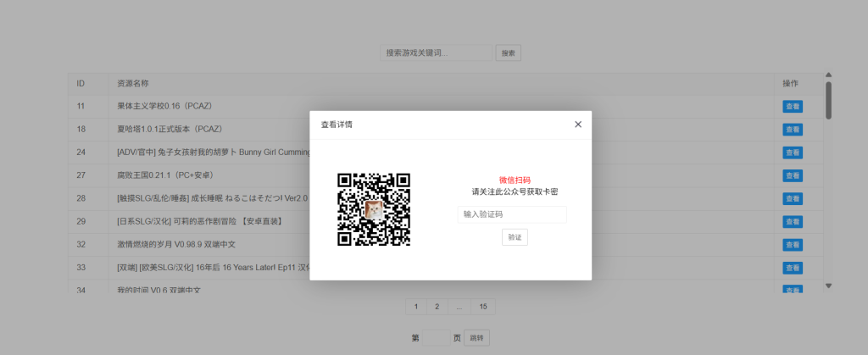
Task: Click 查看 for row ID 29
Action: click(x=793, y=222)
